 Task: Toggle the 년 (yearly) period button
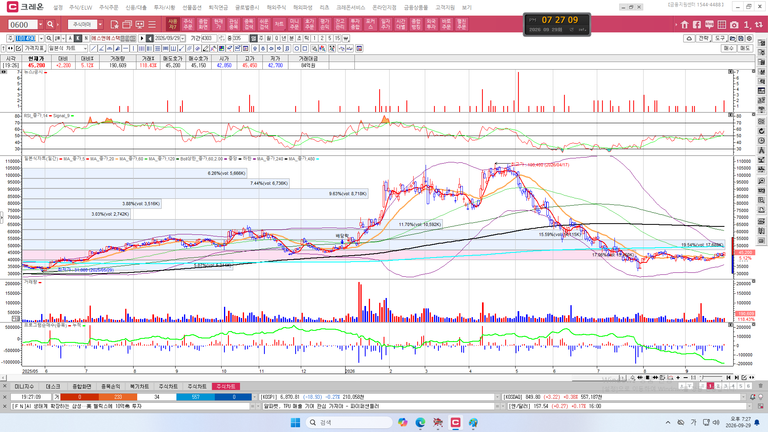coord(283,38)
